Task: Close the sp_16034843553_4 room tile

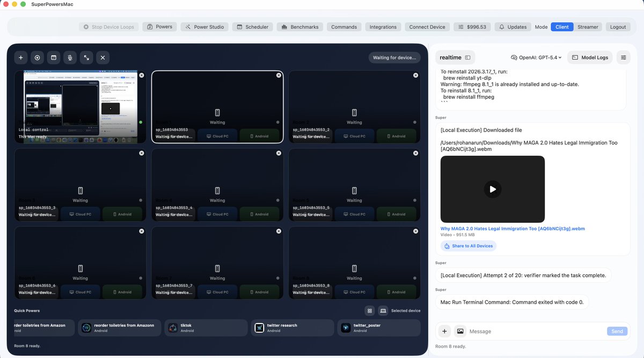Action: [279, 154]
